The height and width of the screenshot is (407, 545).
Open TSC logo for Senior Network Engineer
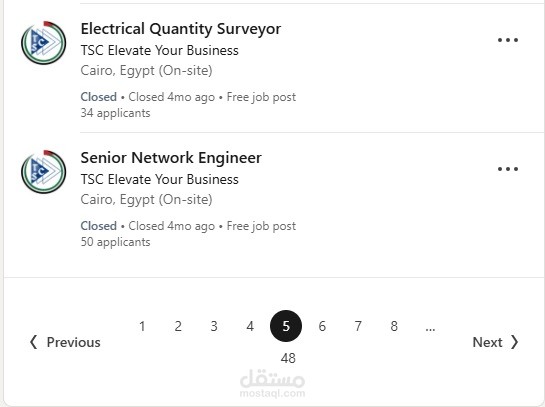tap(43, 172)
